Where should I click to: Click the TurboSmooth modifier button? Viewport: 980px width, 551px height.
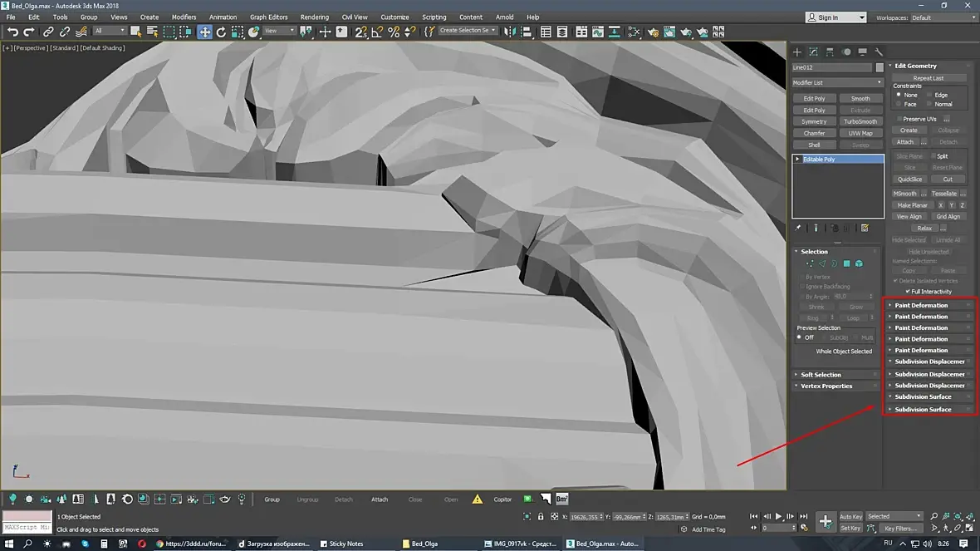(860, 121)
